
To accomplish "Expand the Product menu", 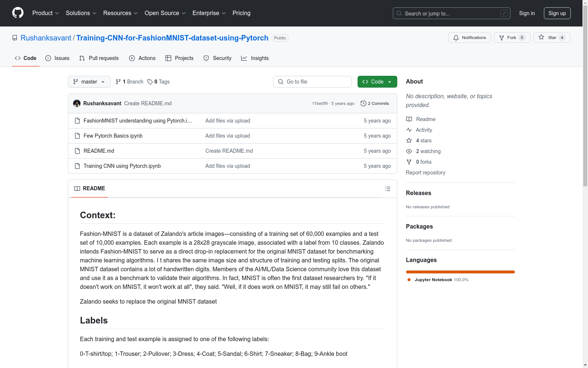I will 46,13.
